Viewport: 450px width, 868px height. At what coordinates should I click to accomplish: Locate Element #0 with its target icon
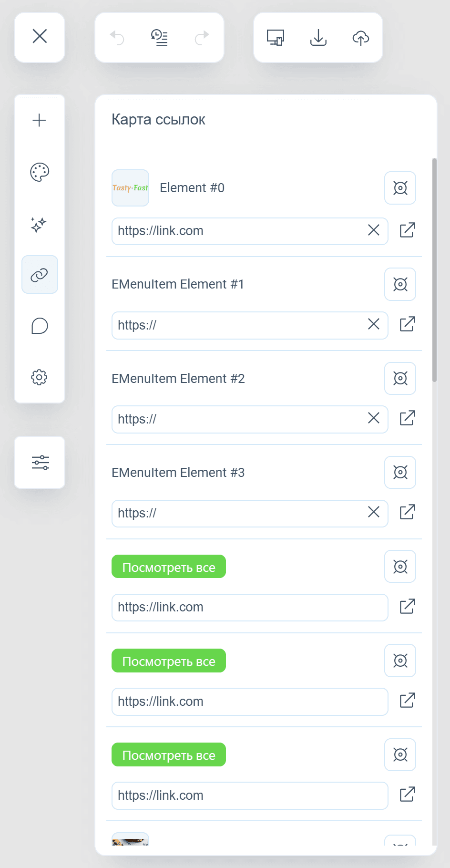400,188
